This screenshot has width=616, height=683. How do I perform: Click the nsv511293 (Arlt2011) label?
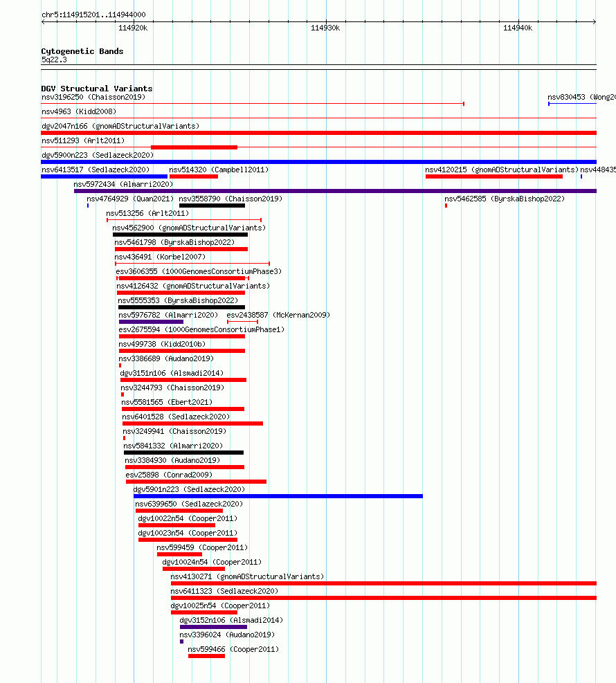pos(83,140)
